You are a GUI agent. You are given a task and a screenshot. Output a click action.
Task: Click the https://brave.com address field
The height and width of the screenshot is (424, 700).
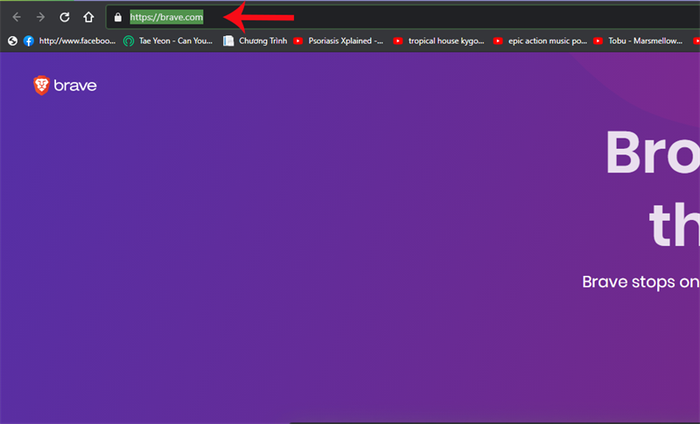point(402,17)
